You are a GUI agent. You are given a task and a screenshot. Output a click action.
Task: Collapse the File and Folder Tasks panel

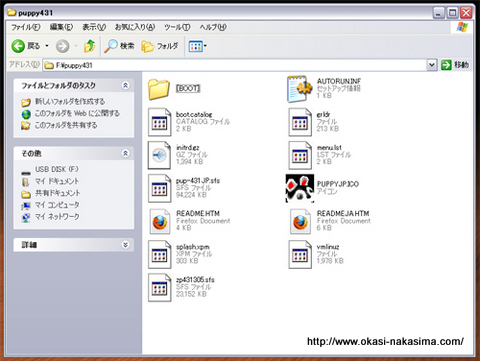(125, 85)
